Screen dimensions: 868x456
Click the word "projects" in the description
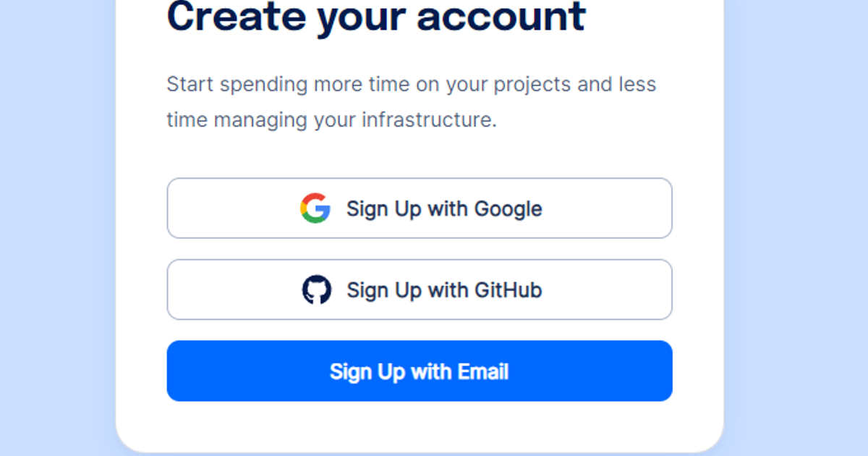(x=532, y=85)
